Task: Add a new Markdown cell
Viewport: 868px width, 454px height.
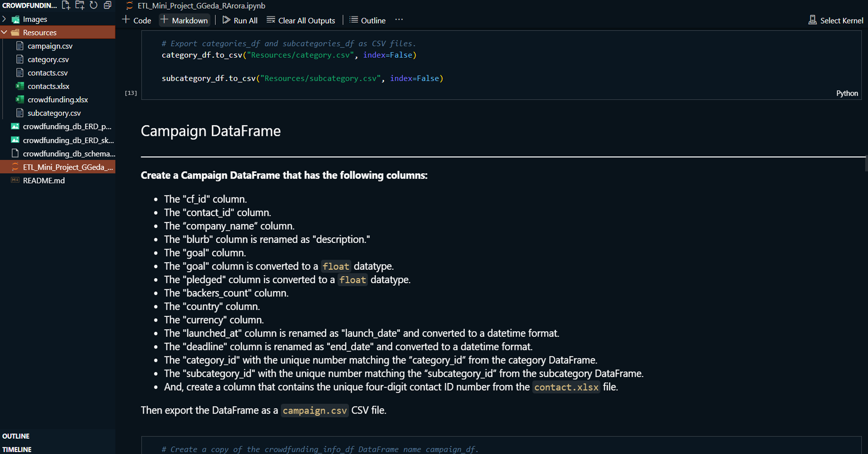Action: pos(185,20)
